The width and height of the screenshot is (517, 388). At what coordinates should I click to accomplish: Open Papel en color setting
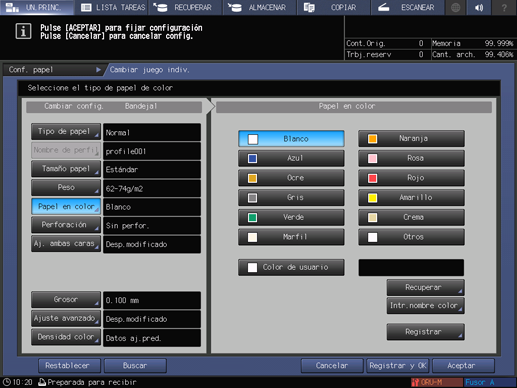66,206
